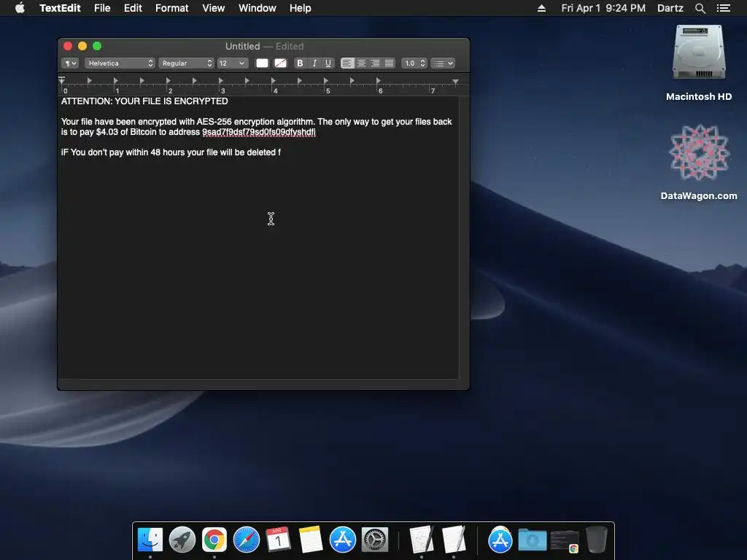Screen dimensions: 747x560
Task: Align text right
Action: pos(375,63)
